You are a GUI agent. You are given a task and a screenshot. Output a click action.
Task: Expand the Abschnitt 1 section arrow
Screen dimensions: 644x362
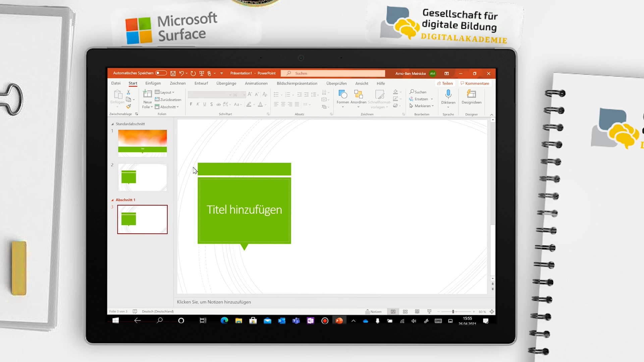click(112, 200)
